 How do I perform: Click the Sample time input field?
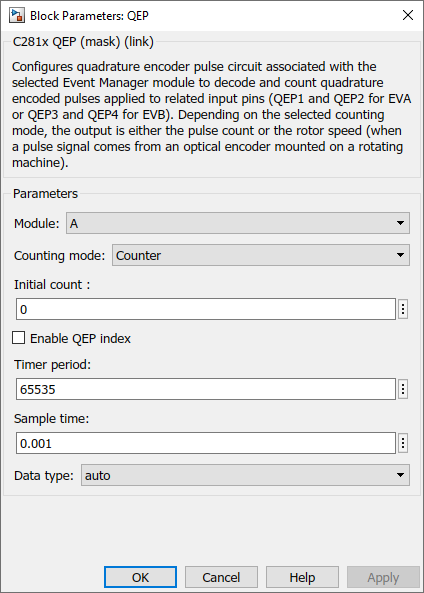coord(206,443)
